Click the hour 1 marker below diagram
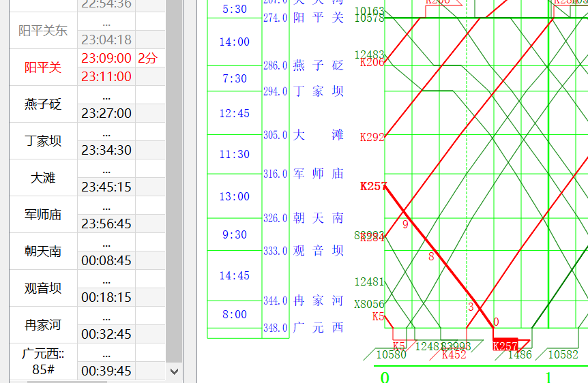This screenshot has height=383, width=588. [x=548, y=377]
